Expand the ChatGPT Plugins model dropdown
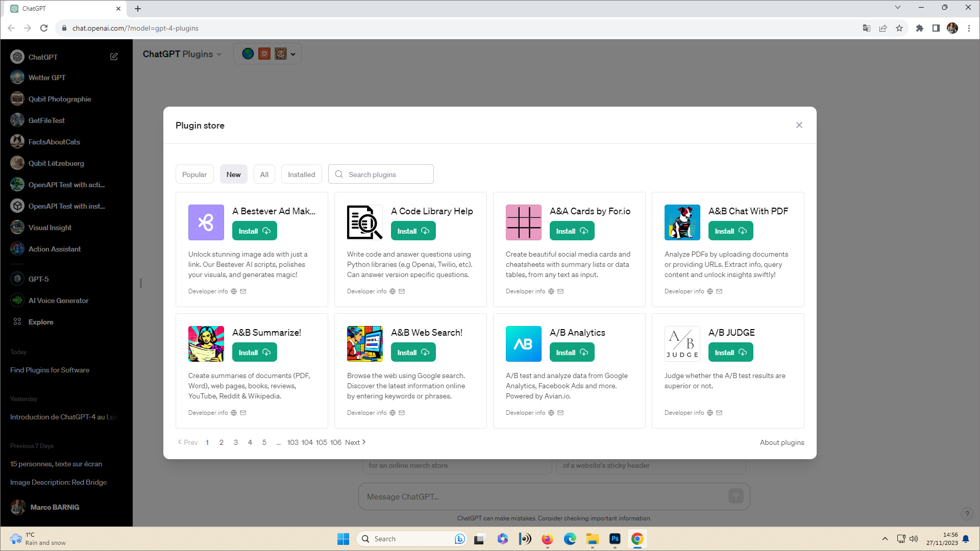This screenshot has height=551, width=980. [182, 54]
